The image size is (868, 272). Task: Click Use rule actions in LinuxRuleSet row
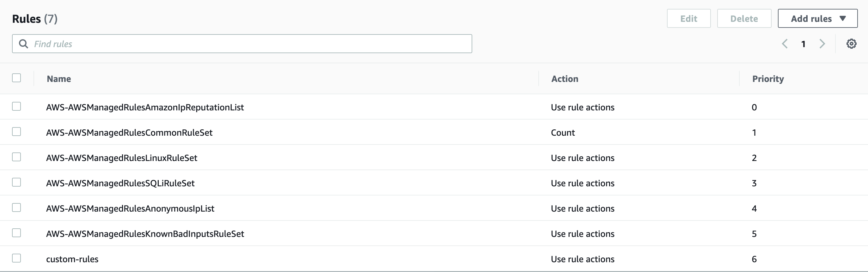tap(583, 158)
